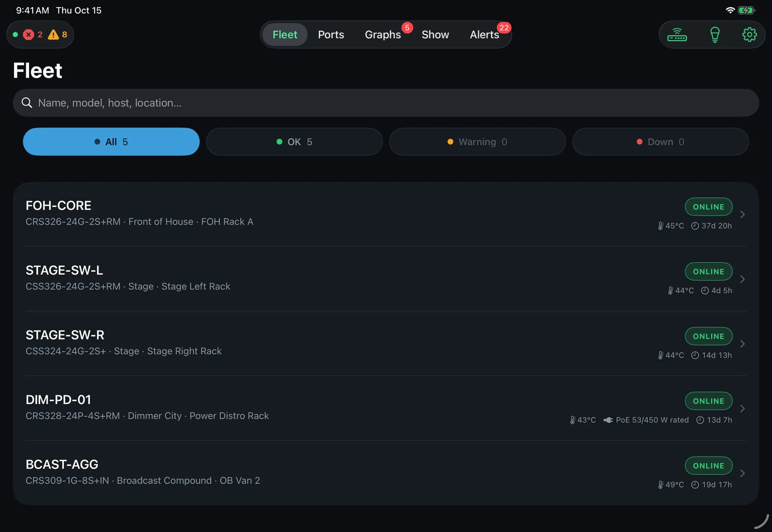
Task: Click the ONLINE badge for BCAST-AGG
Action: coord(709,466)
